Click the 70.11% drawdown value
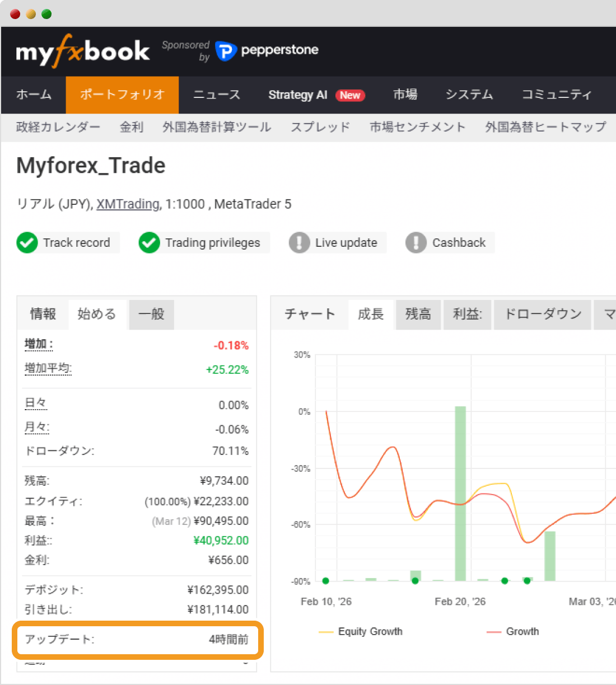616x685 pixels. click(231, 451)
